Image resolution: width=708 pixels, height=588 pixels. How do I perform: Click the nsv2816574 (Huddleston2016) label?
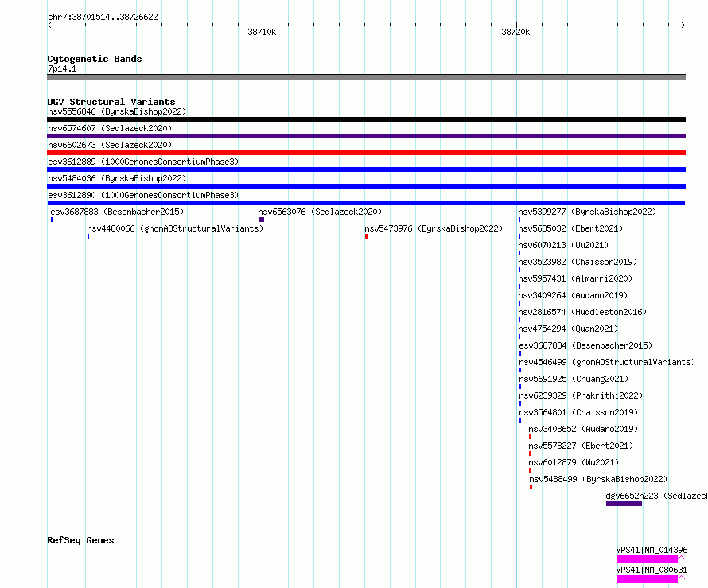[582, 312]
